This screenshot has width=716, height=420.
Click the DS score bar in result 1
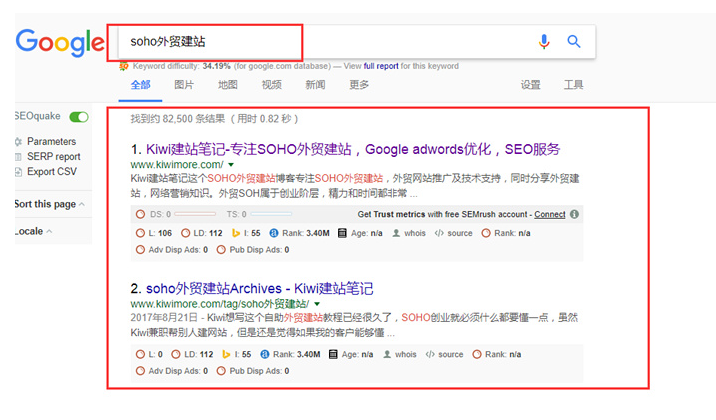pos(195,214)
